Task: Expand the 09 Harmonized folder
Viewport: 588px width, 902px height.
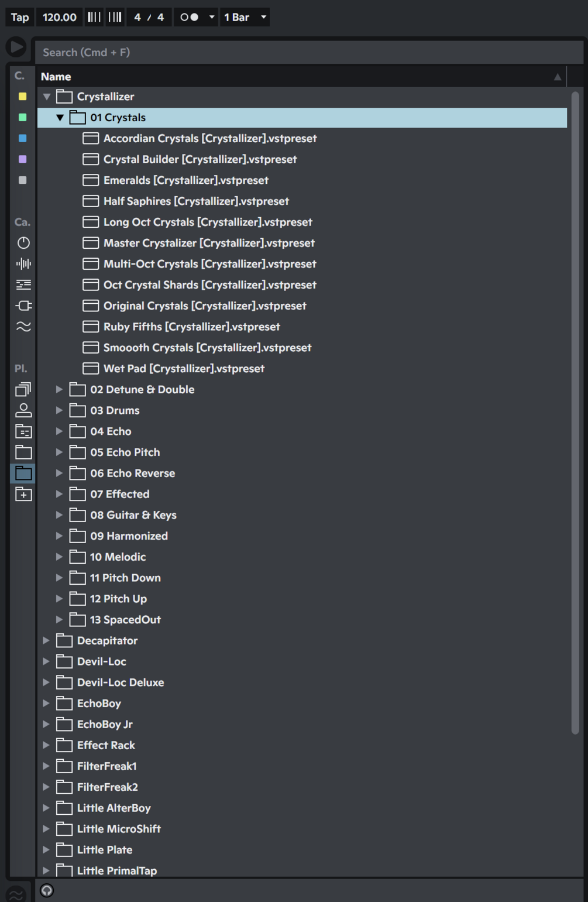Action: point(59,536)
